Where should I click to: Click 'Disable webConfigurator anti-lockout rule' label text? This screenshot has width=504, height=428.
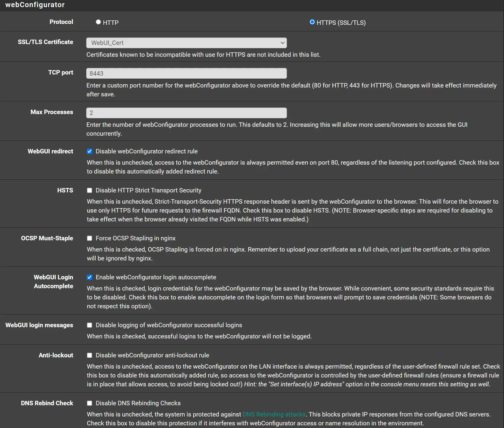pos(152,355)
